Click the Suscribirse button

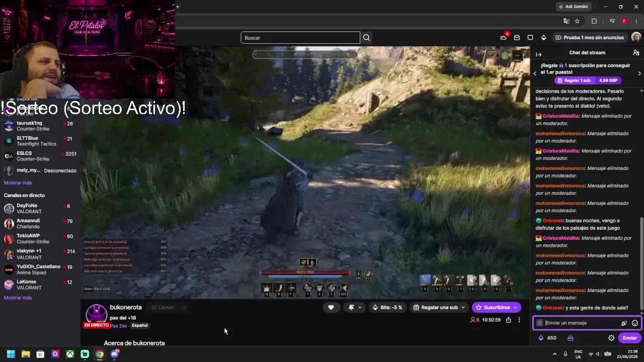pyautogui.click(x=496, y=307)
